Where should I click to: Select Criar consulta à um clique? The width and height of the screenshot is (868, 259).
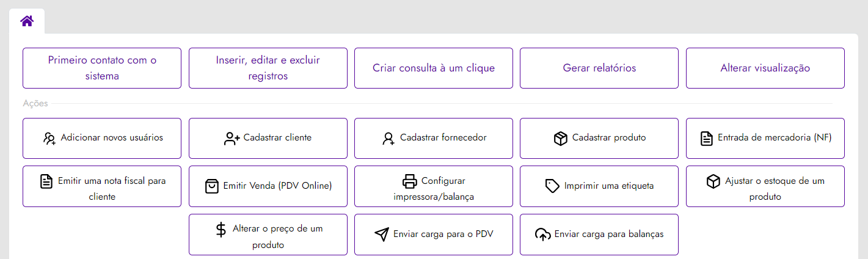coord(434,68)
